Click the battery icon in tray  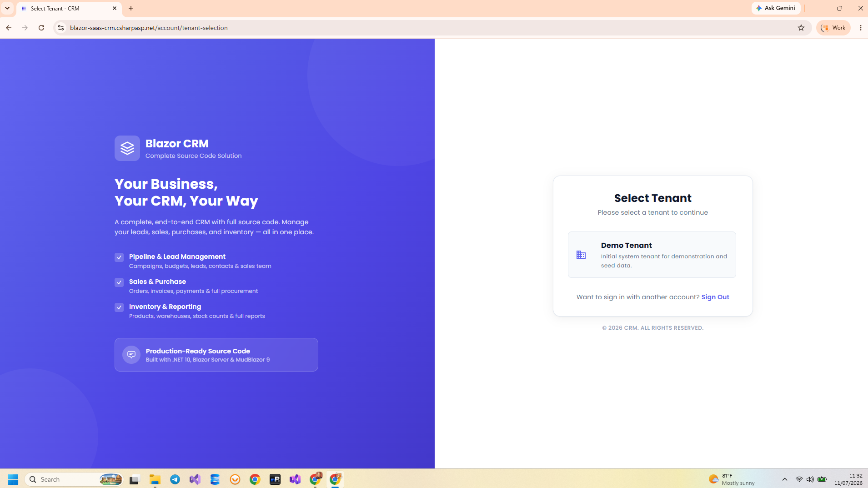[822, 479]
